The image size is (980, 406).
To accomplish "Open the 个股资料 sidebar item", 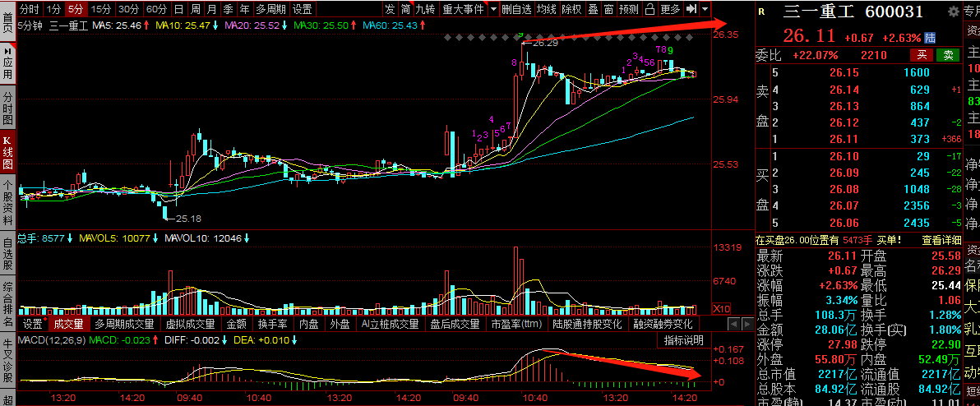I will pyautogui.click(x=7, y=203).
